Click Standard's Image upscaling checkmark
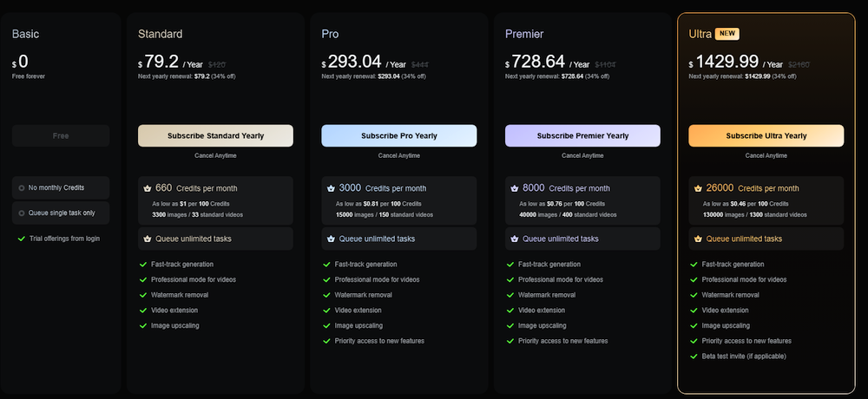This screenshot has height=399, width=868. [x=143, y=326]
